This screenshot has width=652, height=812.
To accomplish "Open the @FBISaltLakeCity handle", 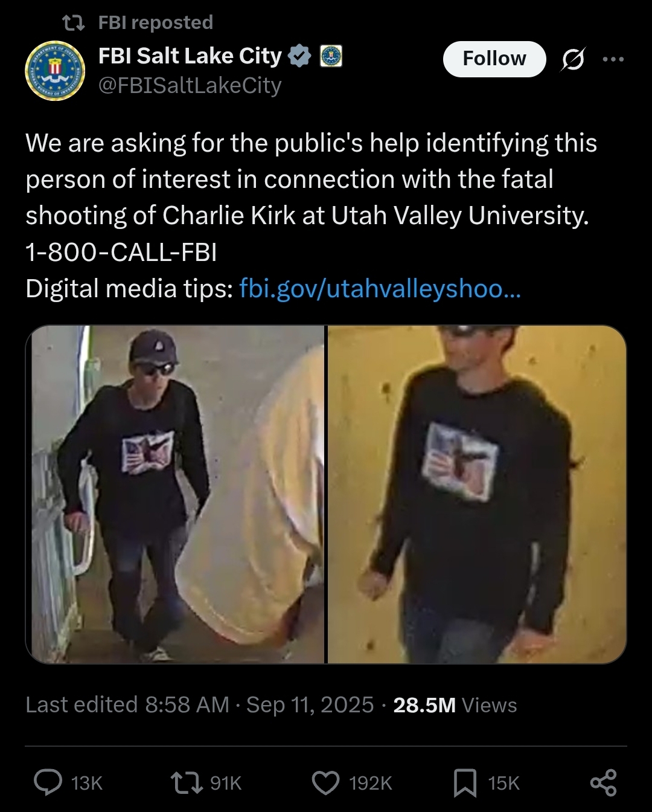I will coord(190,86).
